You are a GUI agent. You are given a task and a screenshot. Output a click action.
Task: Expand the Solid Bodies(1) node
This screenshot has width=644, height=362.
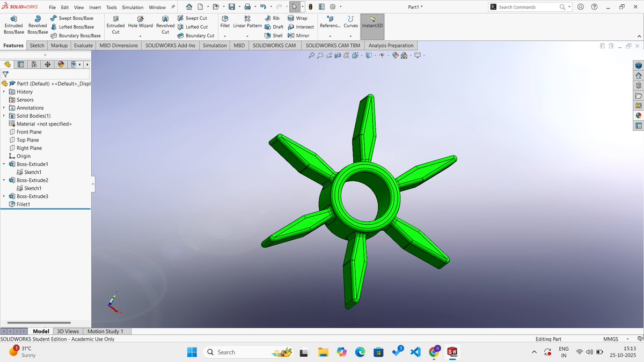(4, 116)
